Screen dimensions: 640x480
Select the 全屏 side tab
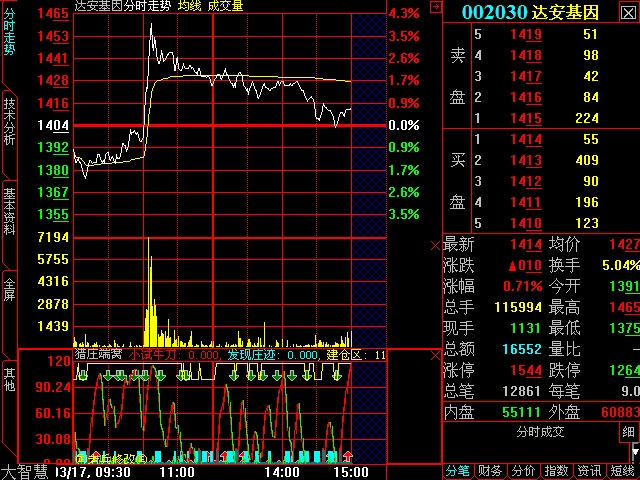(x=9, y=289)
